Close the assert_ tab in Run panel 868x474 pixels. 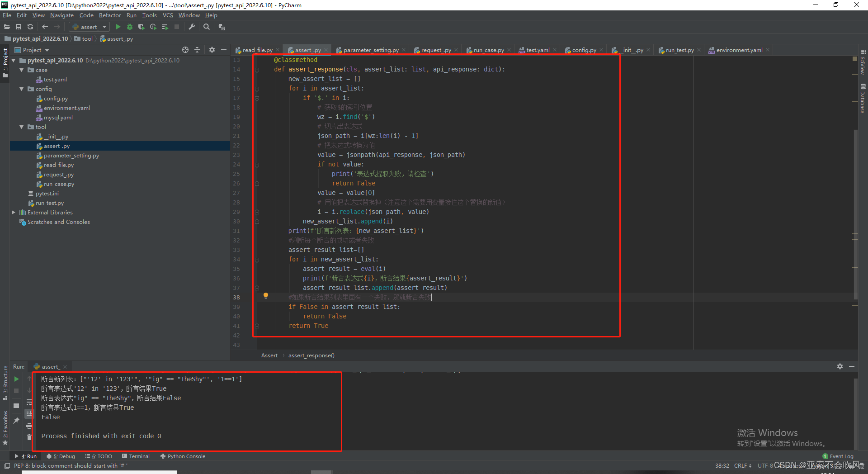65,367
